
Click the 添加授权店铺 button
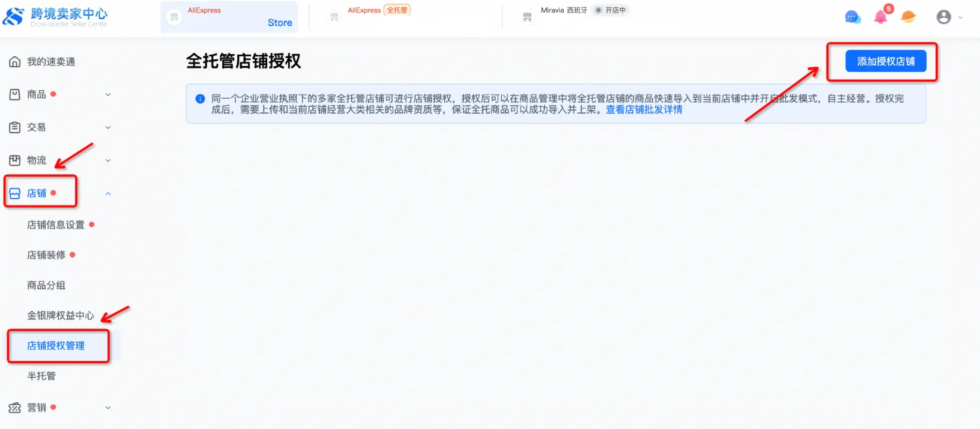tap(885, 61)
